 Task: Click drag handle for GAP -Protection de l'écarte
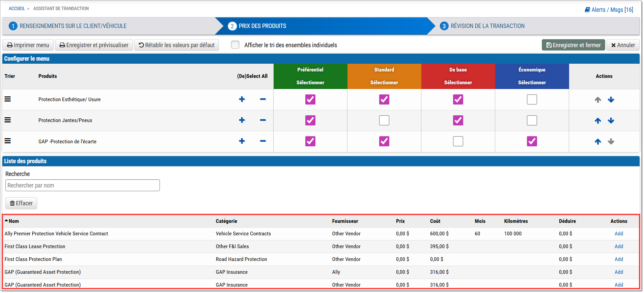tap(7, 141)
